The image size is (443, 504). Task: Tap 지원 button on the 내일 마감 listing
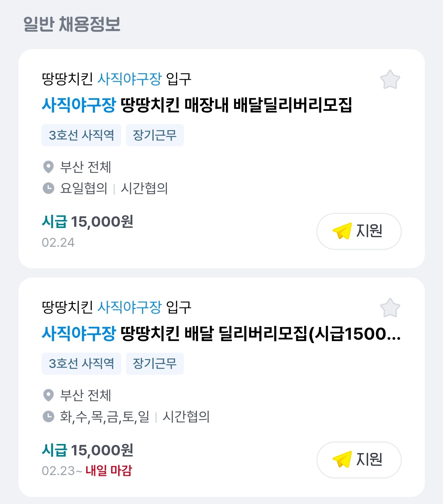pos(359,460)
